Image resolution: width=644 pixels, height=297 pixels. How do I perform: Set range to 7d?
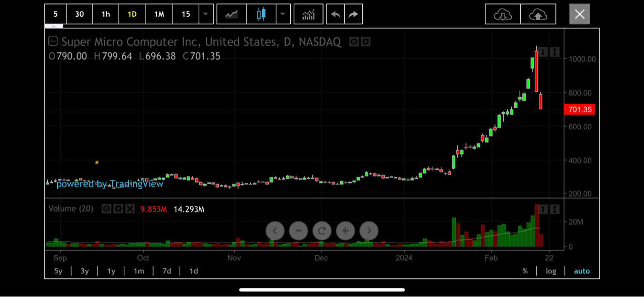(x=167, y=271)
